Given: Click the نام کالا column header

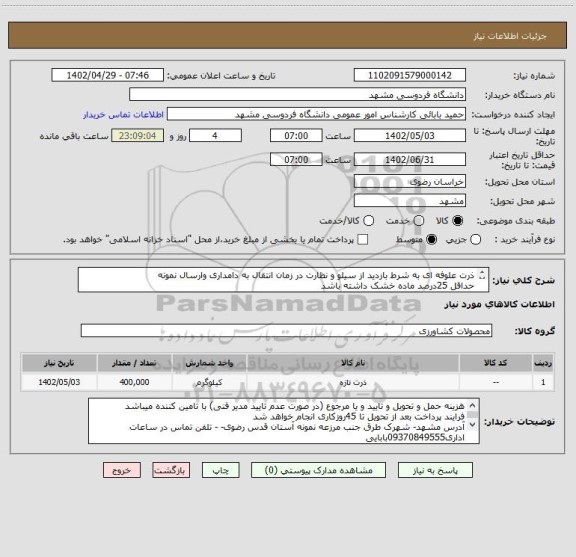Looking at the screenshot, I should pos(353,363).
